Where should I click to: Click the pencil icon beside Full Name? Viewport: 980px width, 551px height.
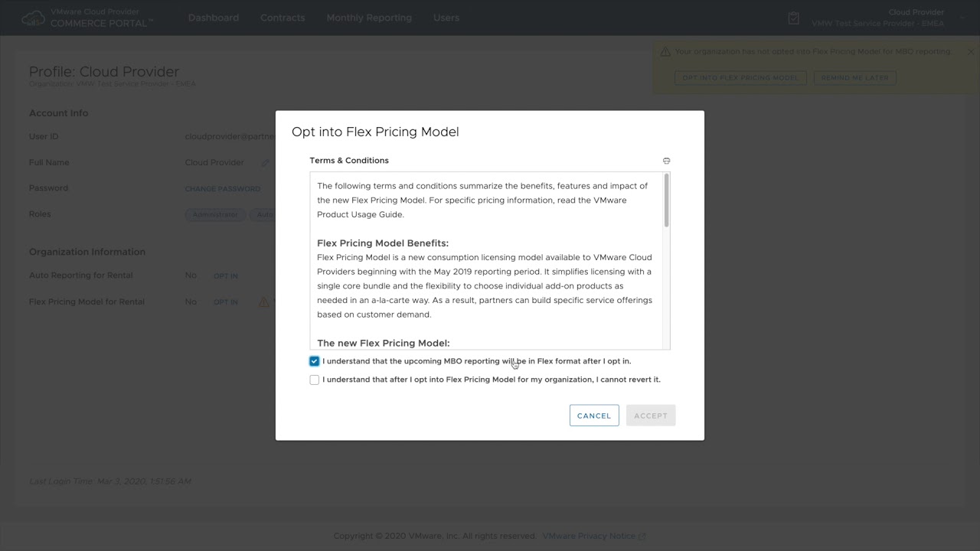tap(266, 162)
